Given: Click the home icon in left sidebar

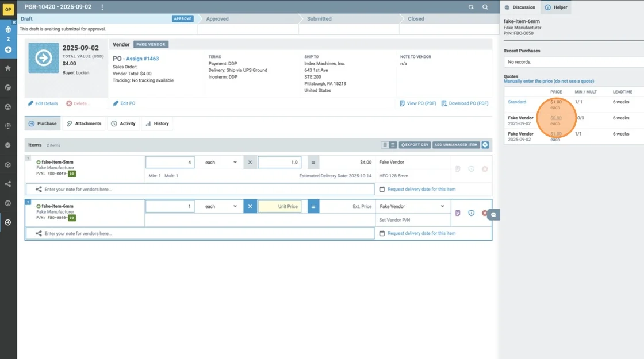Looking at the screenshot, I should (x=8, y=68).
